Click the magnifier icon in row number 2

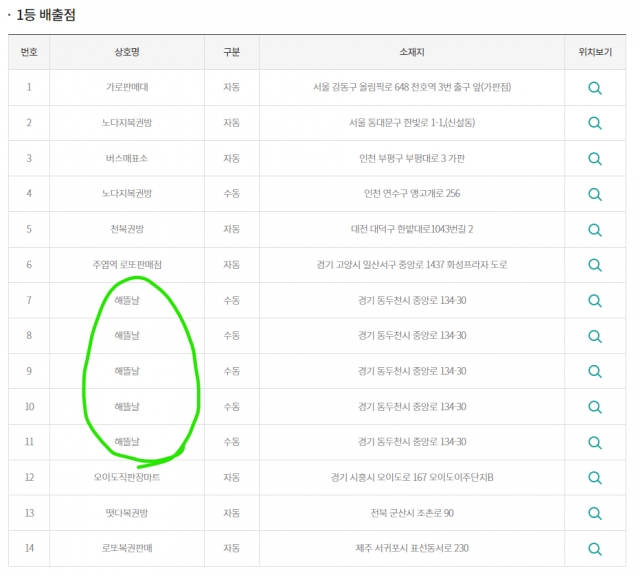[595, 123]
